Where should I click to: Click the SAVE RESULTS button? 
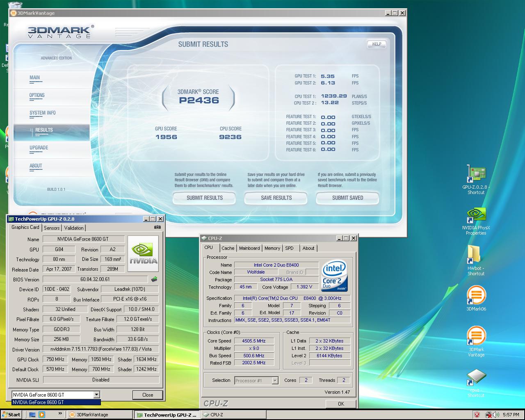276,198
